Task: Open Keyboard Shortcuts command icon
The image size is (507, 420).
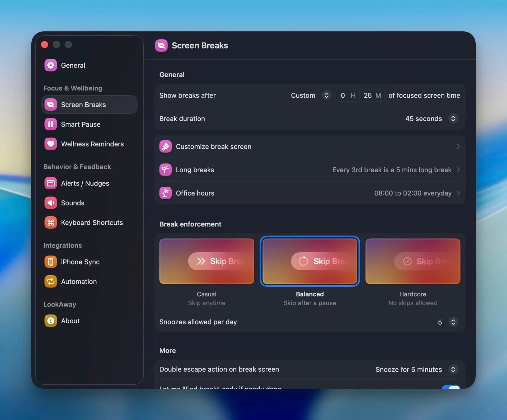Action: [x=50, y=223]
